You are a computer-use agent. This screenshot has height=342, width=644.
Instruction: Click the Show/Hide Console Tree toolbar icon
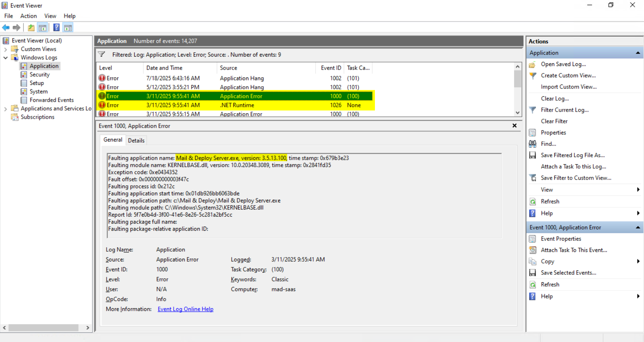click(x=42, y=28)
